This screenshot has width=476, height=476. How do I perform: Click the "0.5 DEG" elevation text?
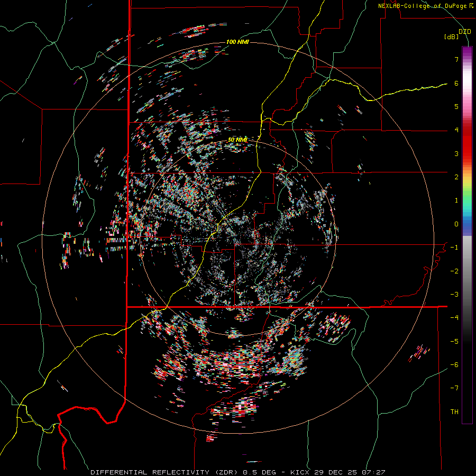pos(259,472)
